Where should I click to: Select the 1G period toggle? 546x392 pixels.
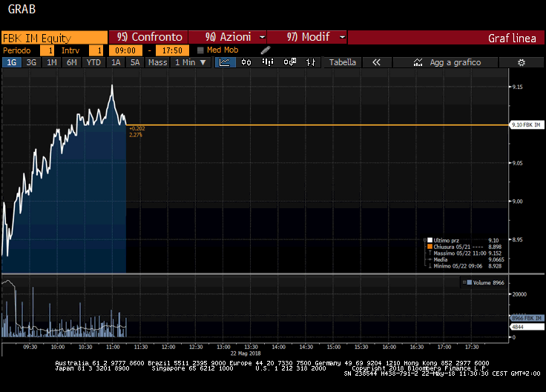(11, 63)
